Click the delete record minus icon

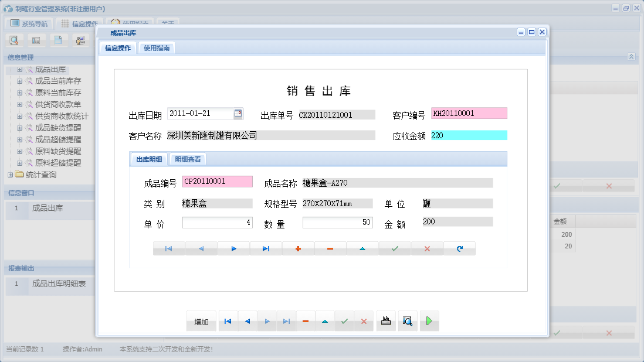pyautogui.click(x=330, y=248)
